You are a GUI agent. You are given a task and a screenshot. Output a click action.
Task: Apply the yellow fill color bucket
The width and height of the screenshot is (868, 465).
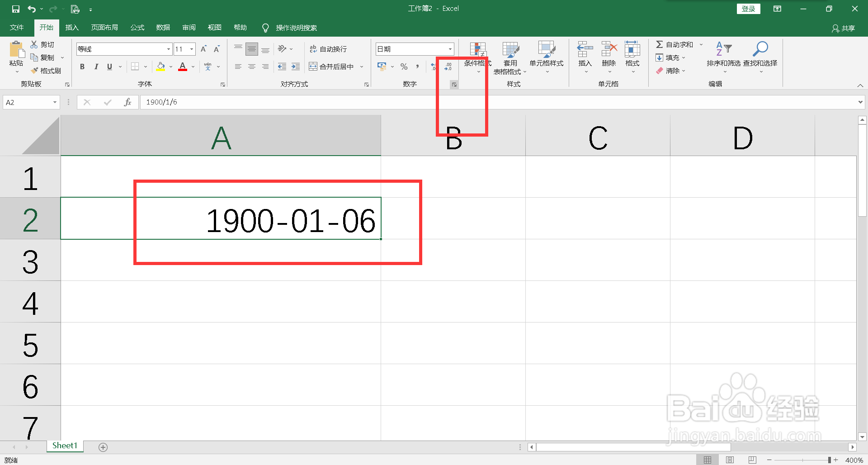point(160,66)
